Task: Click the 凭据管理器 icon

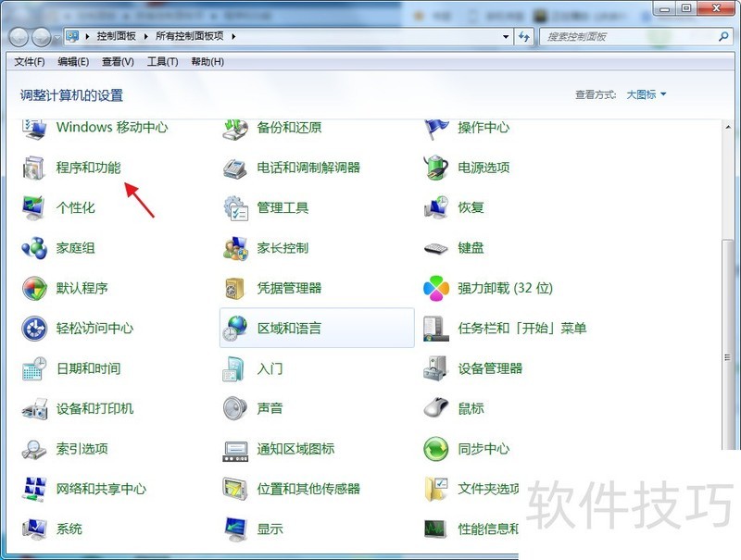Action: coord(235,288)
